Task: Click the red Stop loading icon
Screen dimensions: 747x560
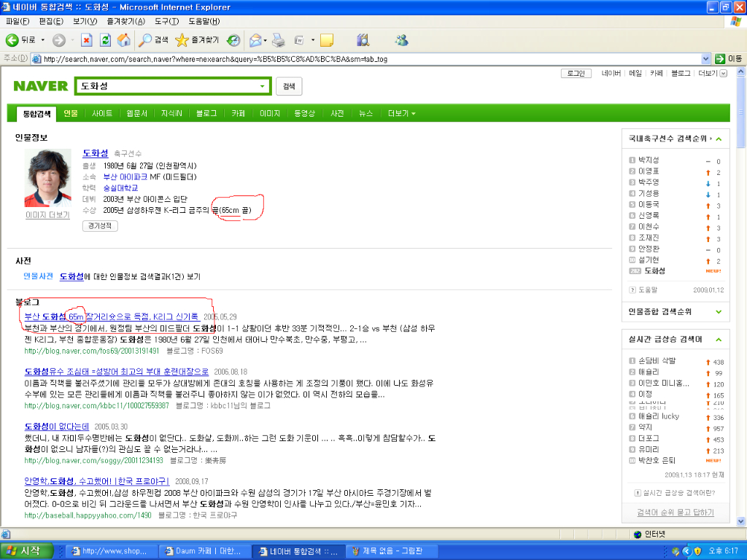Action: coord(86,40)
